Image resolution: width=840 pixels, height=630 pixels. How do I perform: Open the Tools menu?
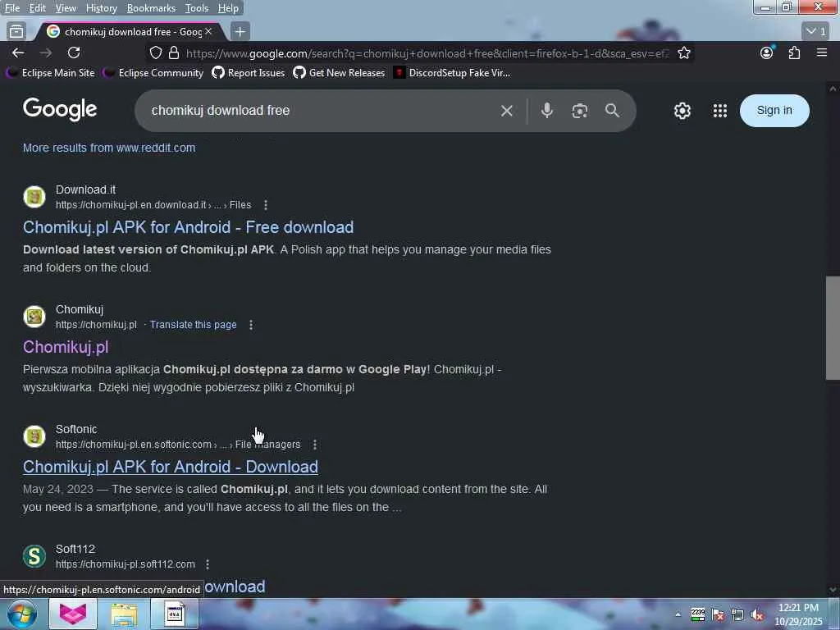tap(197, 8)
